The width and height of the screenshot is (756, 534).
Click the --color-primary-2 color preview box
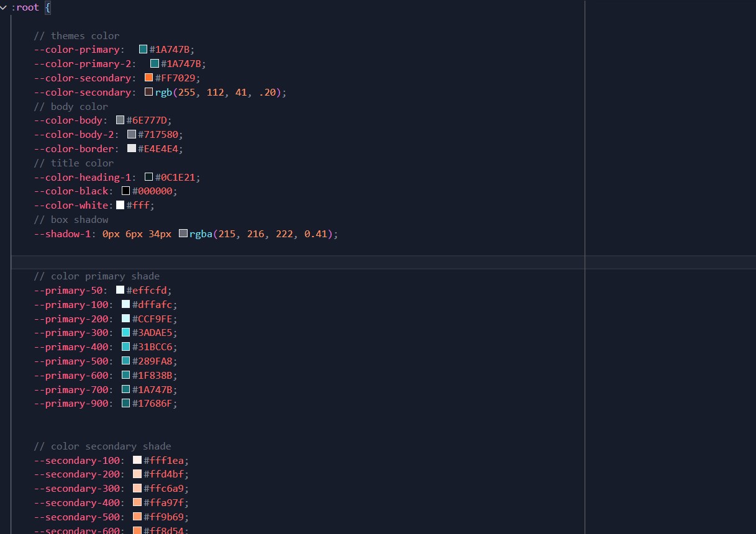pos(153,63)
